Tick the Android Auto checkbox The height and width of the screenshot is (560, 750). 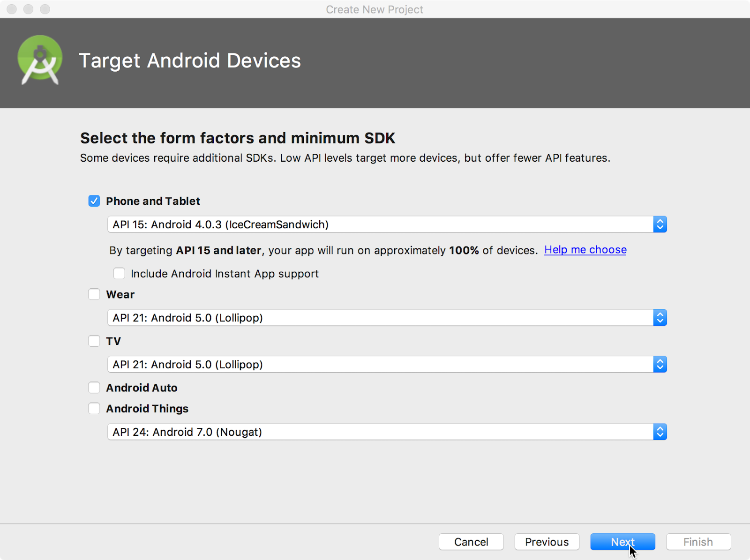pyautogui.click(x=94, y=388)
